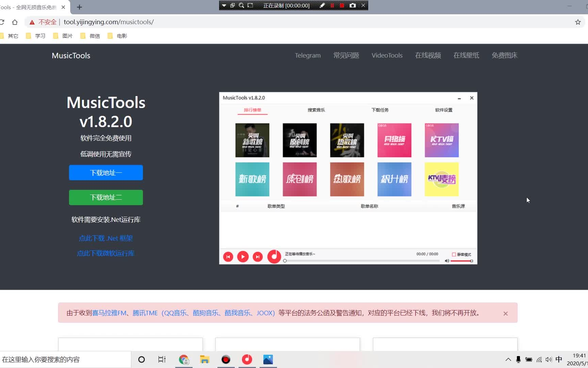Click the magnifier icon in recorder toolbar
Image resolution: width=588 pixels, height=368 pixels.
241,5
